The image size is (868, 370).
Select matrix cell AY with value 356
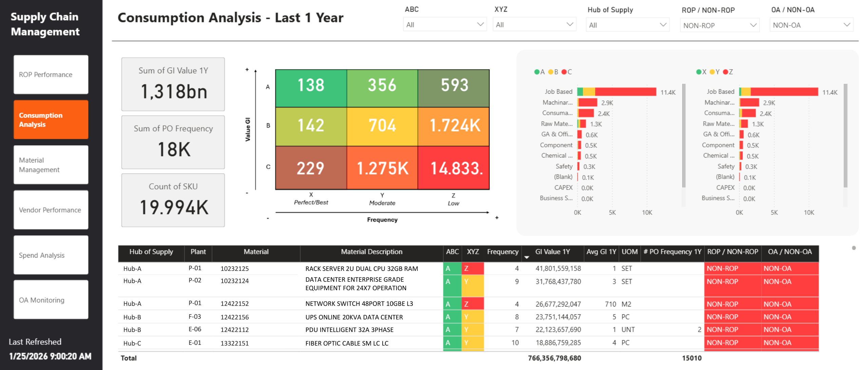[382, 88]
